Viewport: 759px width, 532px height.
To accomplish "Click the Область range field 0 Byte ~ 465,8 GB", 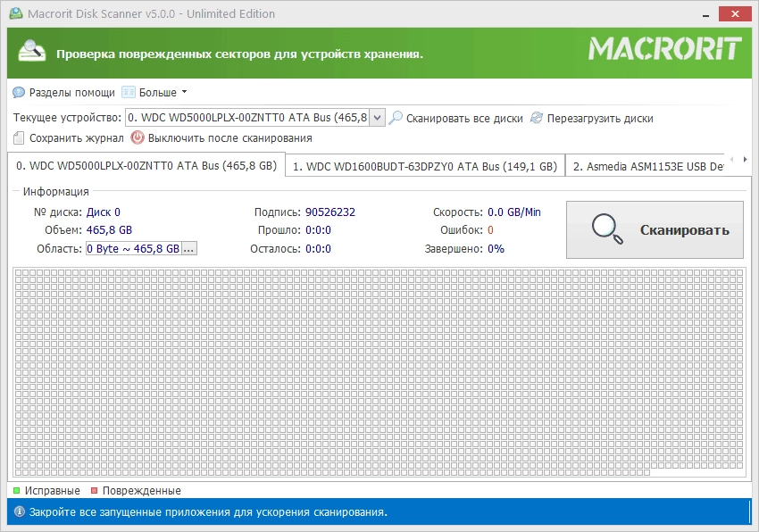I will [133, 249].
